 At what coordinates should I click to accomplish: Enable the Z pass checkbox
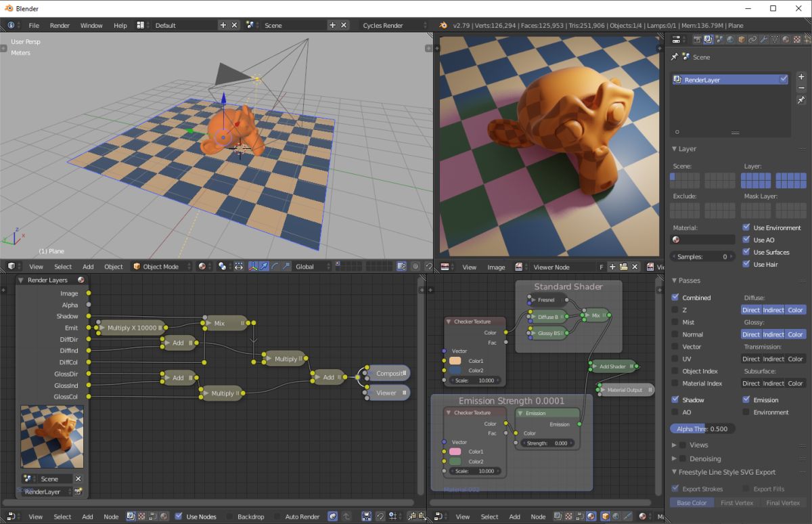coord(675,309)
